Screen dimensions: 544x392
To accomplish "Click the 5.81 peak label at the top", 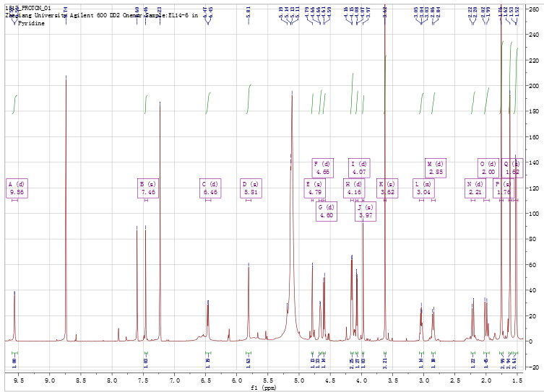I will (x=249, y=12).
